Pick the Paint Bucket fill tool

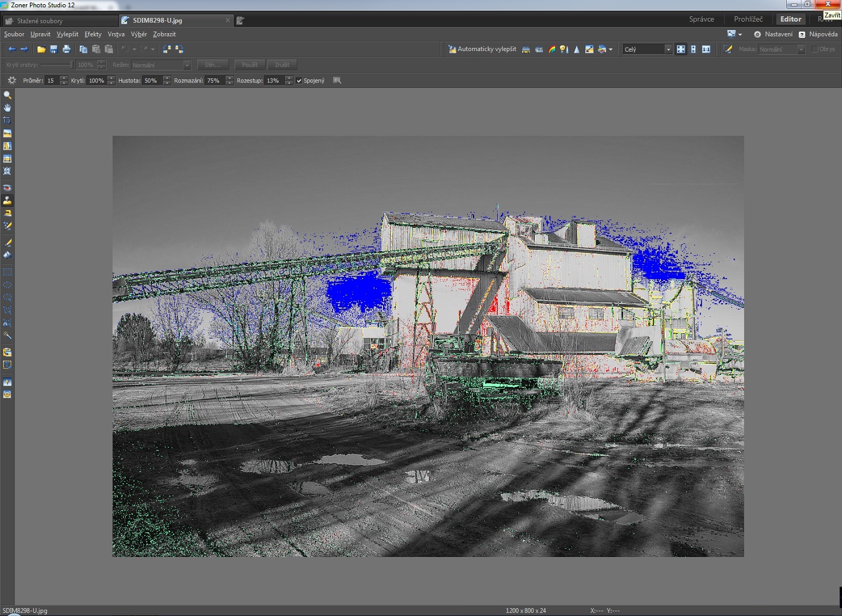coord(7,255)
